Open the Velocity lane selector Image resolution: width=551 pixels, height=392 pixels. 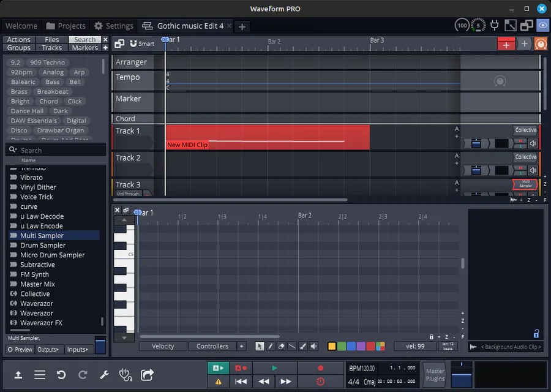tap(163, 346)
